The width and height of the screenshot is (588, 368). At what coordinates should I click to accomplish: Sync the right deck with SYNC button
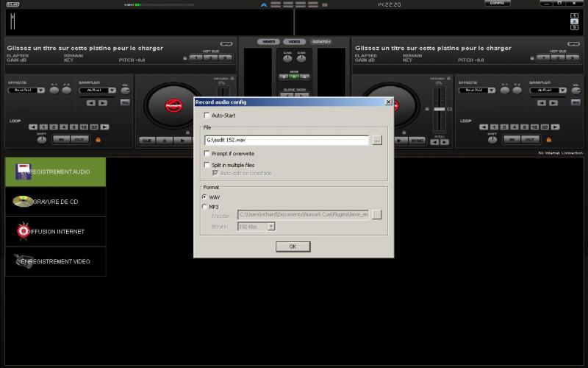pyautogui.click(x=417, y=141)
